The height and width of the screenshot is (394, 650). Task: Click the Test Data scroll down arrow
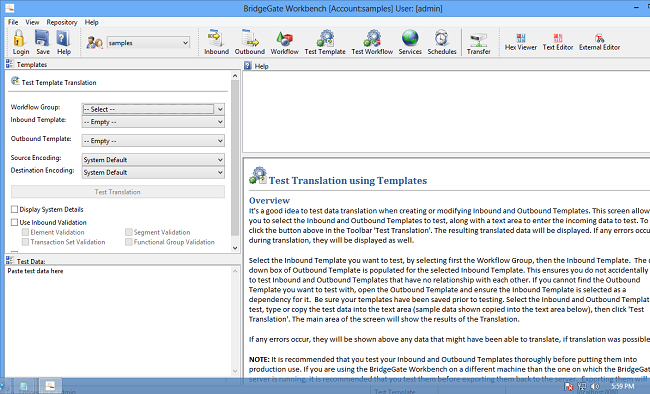click(x=235, y=371)
